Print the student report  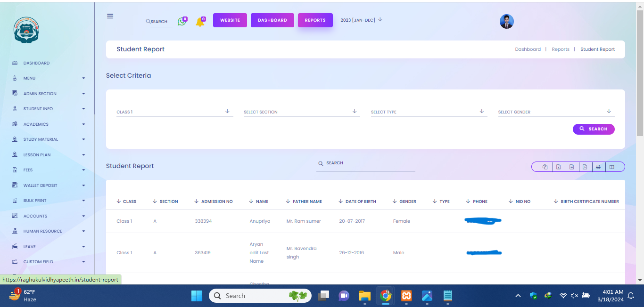598,167
